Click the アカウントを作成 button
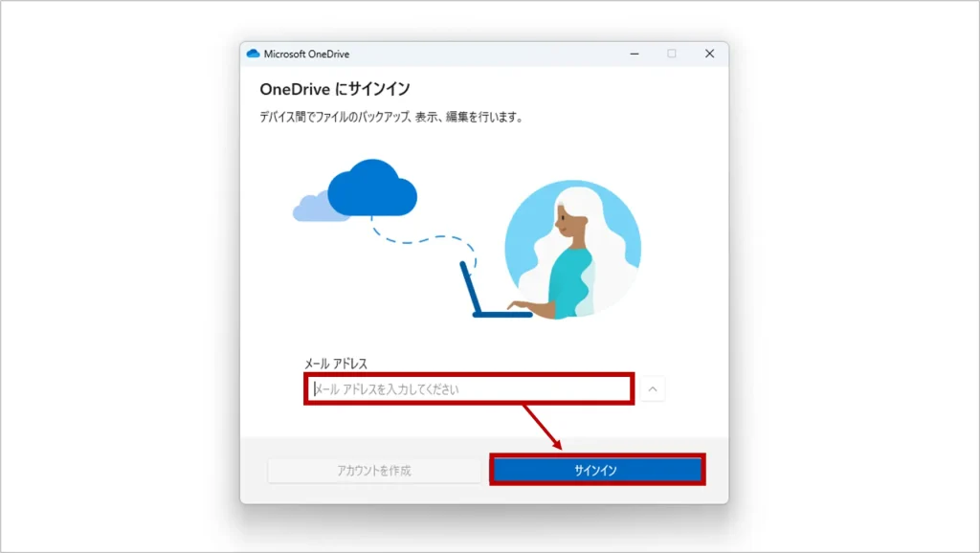980x553 pixels. click(x=374, y=471)
